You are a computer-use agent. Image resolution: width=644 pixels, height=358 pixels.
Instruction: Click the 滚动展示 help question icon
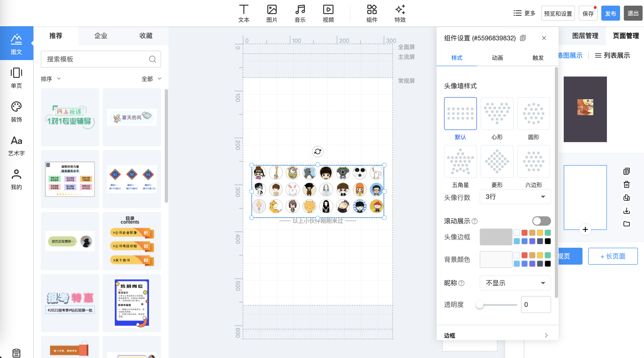click(474, 221)
